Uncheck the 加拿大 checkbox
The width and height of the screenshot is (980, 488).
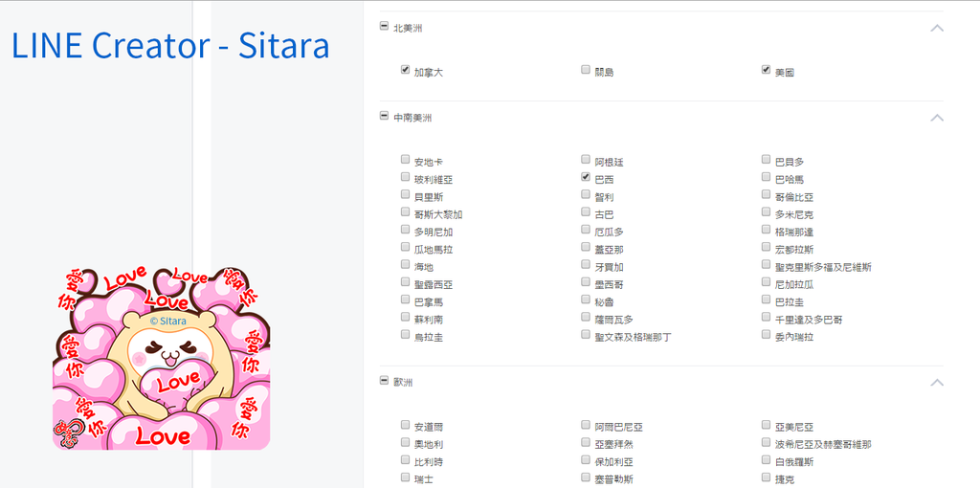click(x=405, y=70)
